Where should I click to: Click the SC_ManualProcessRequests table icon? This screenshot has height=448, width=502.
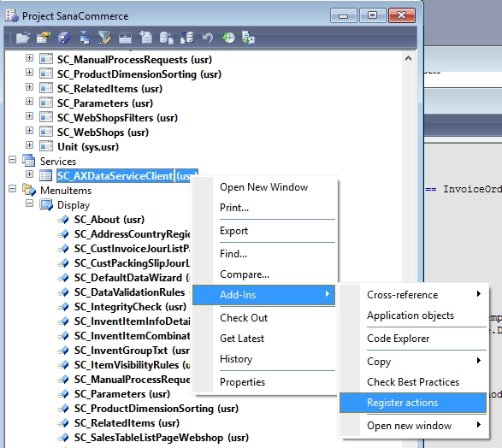[x=46, y=59]
